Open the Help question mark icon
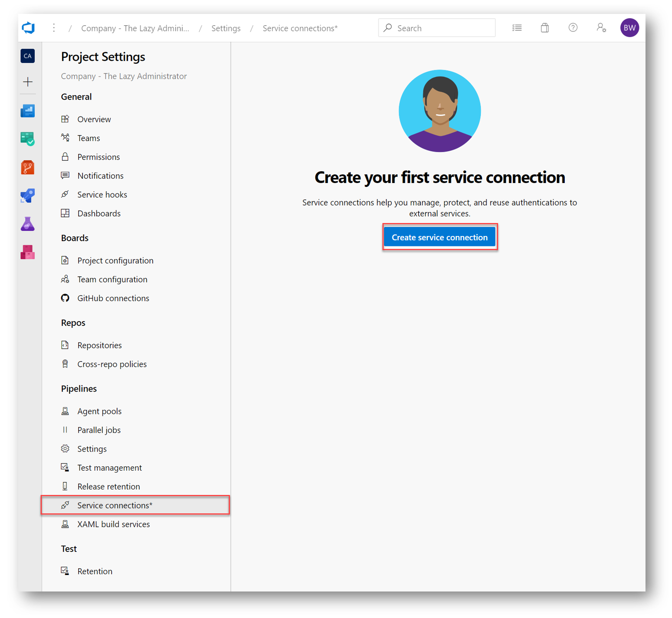 pos(573,28)
